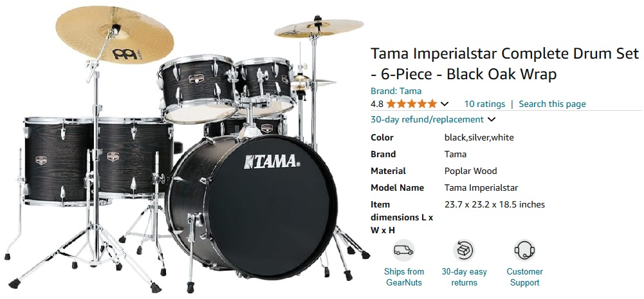Click the Search this page link

(553, 104)
